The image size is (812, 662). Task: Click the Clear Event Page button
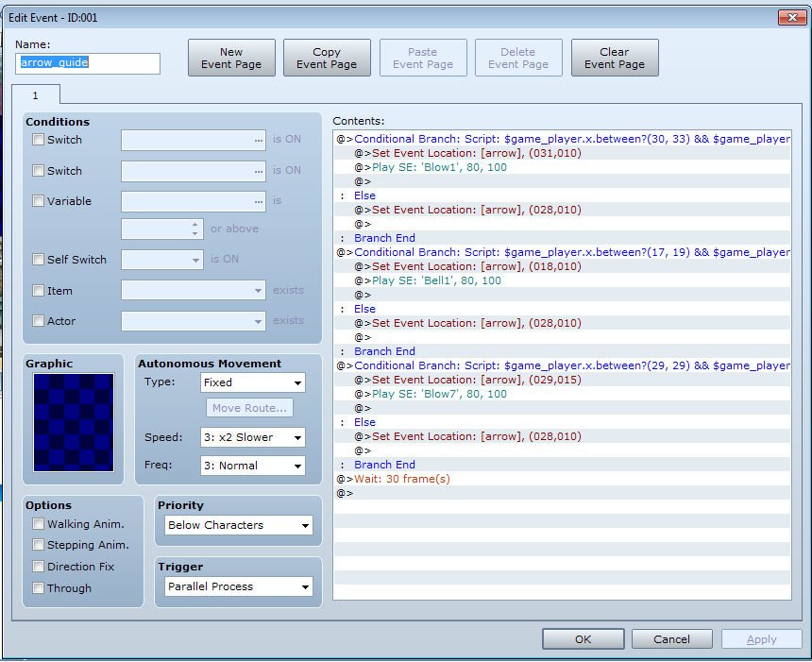[x=615, y=58]
